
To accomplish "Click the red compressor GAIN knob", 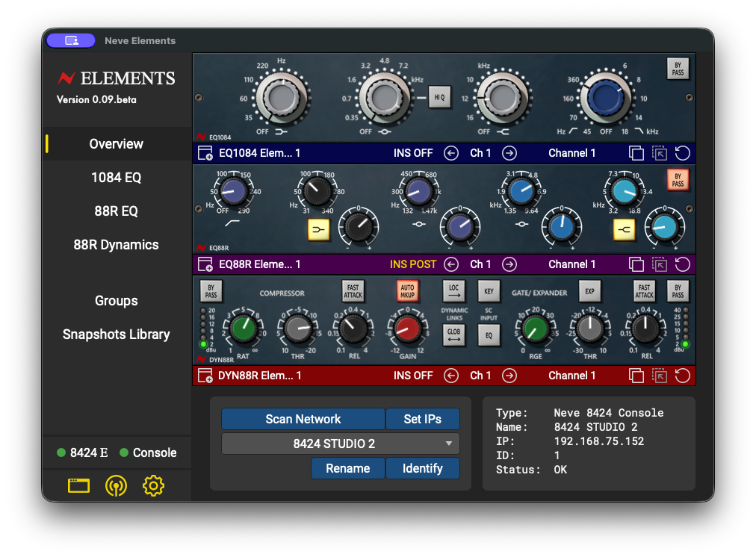I will click(407, 329).
